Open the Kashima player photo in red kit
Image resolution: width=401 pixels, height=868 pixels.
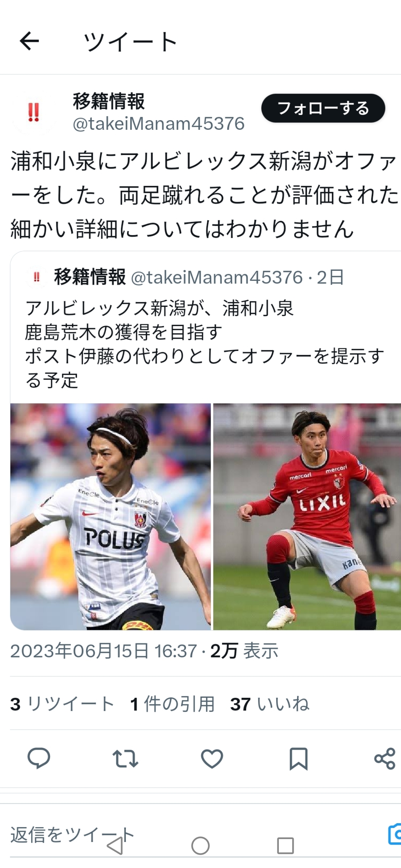pos(307,516)
